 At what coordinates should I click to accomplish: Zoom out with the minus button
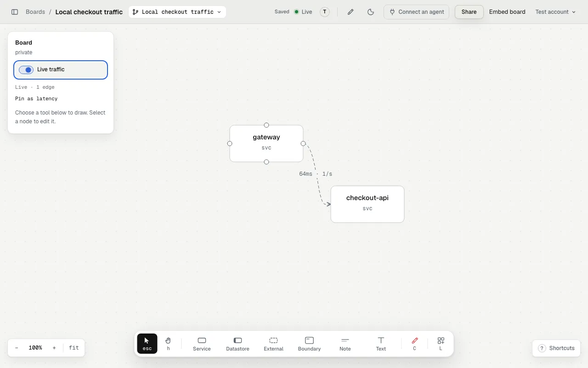[x=17, y=348]
